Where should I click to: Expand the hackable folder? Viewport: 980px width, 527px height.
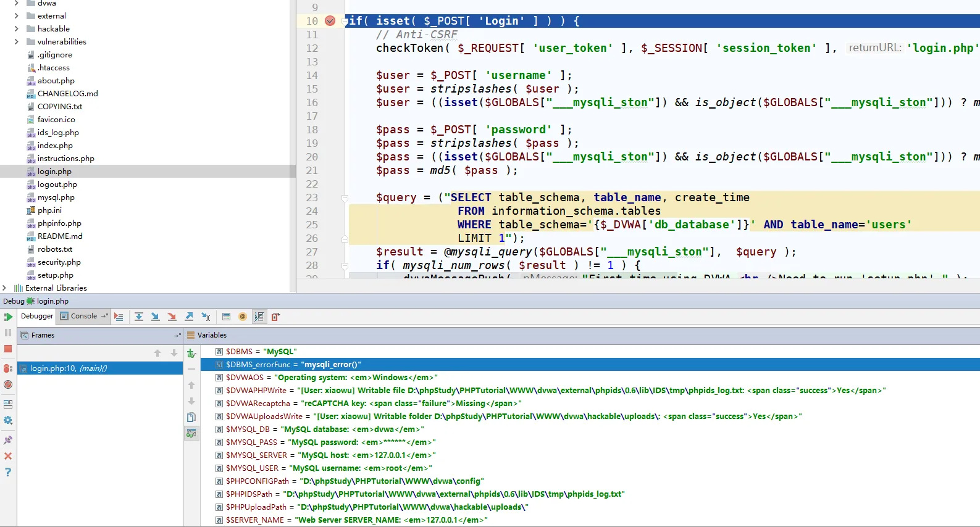pyautogui.click(x=16, y=29)
